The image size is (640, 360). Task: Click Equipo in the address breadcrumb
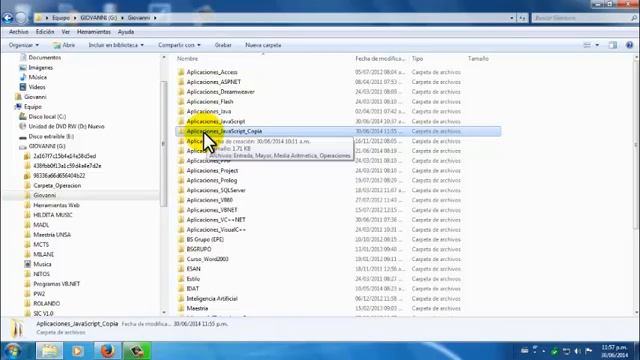coord(61,18)
